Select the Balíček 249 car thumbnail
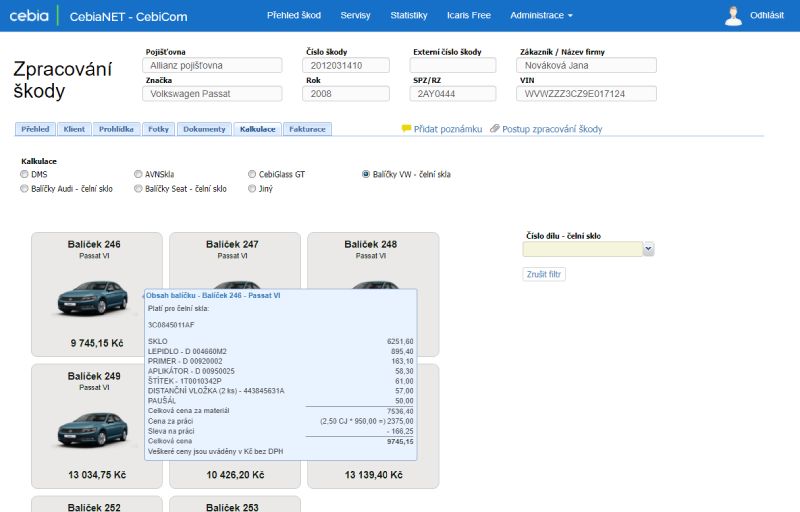This screenshot has height=512, width=800. coord(93,429)
